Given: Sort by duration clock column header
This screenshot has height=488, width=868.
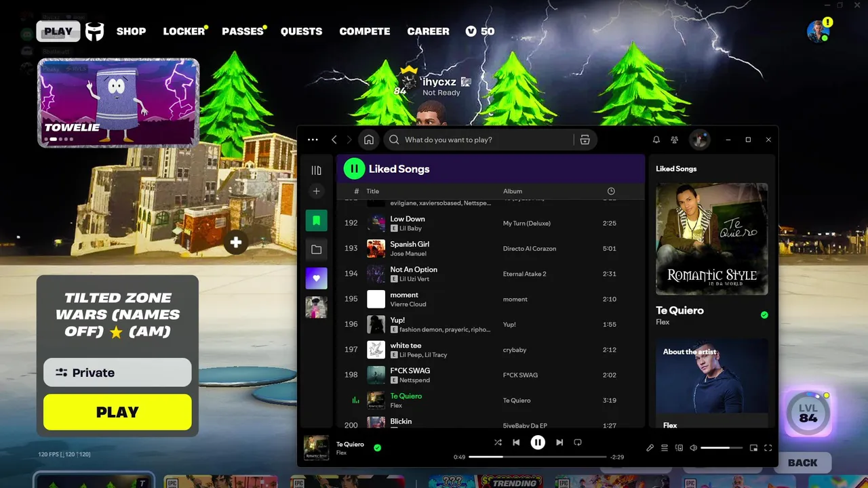Looking at the screenshot, I should point(611,191).
